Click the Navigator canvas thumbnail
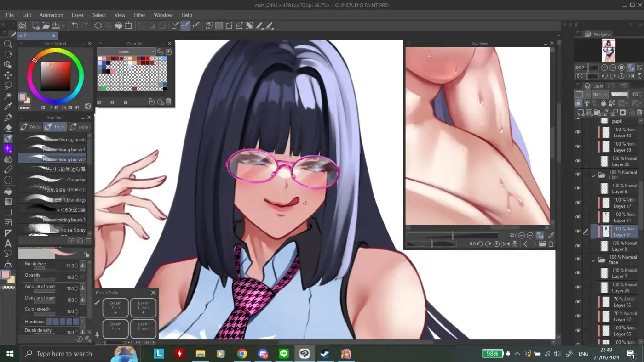 tap(609, 51)
